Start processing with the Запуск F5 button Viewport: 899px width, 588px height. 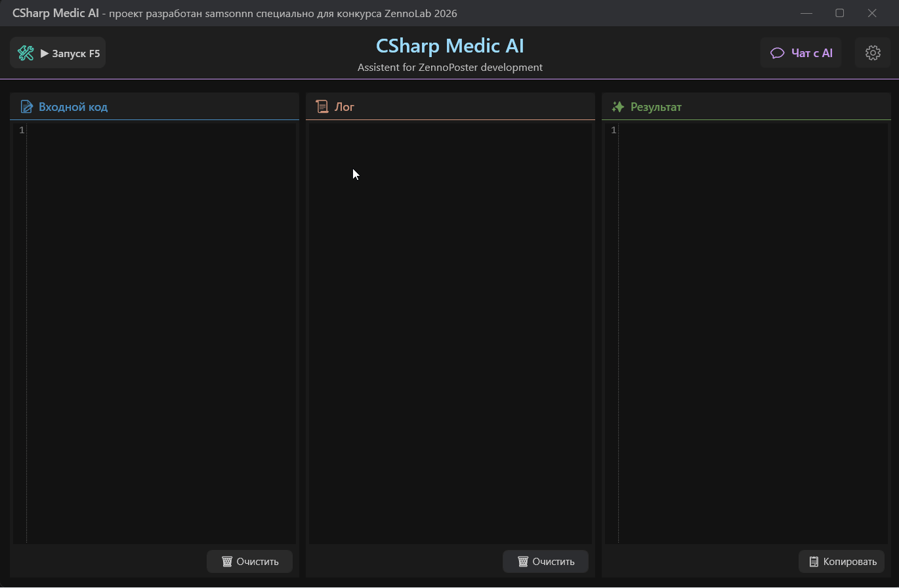[58, 53]
